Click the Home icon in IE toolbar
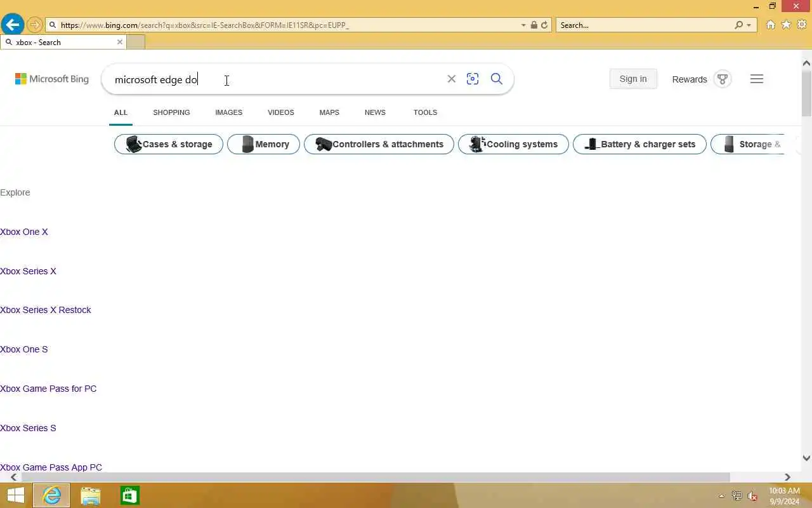This screenshot has height=508, width=812. [770, 25]
